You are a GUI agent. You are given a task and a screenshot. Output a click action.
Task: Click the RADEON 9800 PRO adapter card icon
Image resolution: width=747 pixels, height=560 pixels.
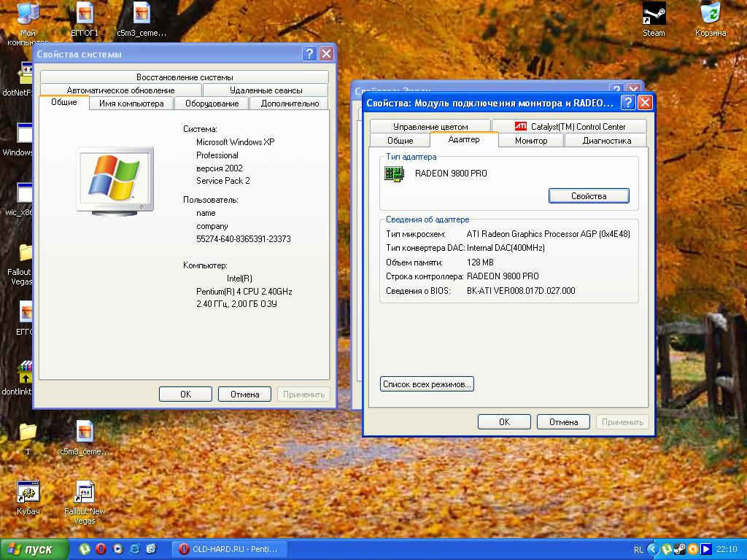click(394, 174)
